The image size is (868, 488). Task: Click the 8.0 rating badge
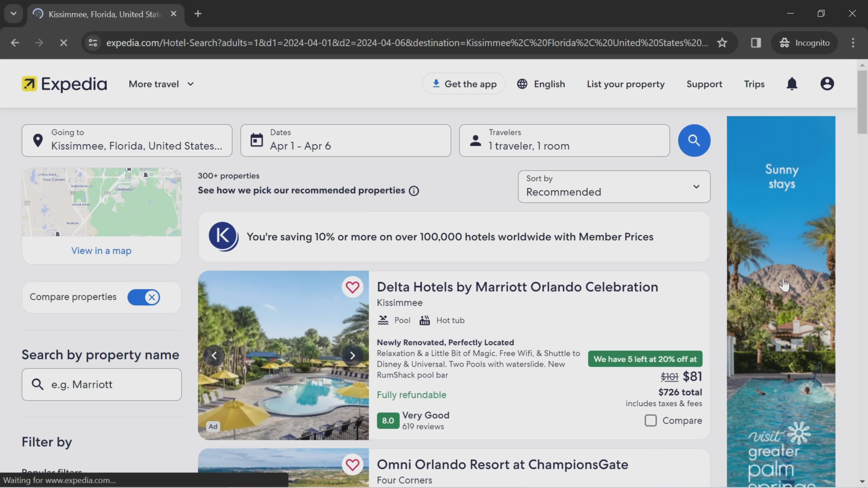click(x=388, y=420)
